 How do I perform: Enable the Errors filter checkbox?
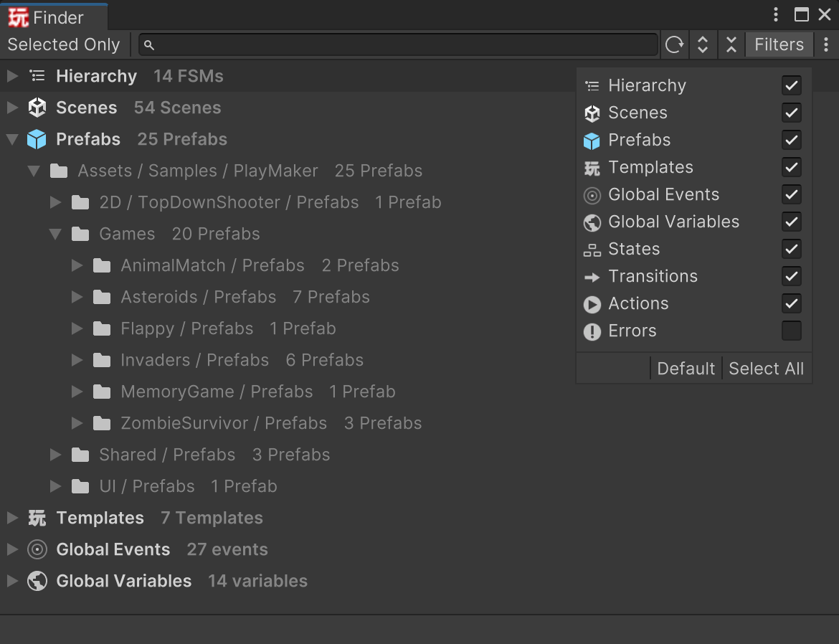tap(792, 331)
